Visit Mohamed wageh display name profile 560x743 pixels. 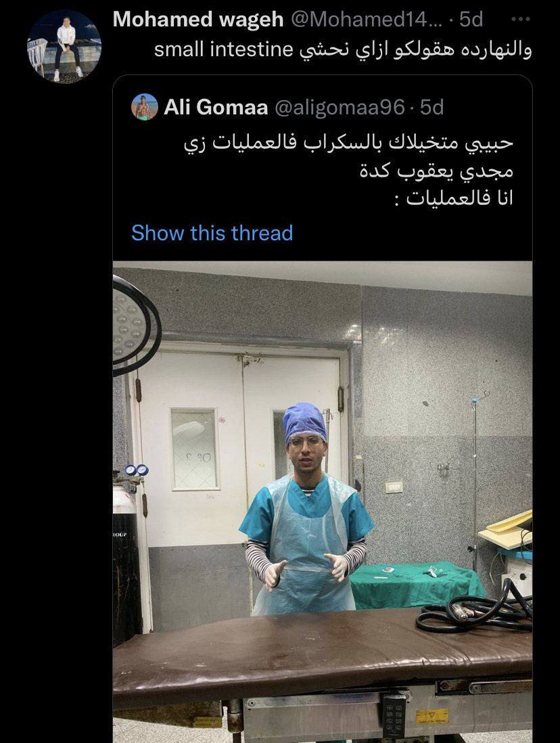[198, 20]
